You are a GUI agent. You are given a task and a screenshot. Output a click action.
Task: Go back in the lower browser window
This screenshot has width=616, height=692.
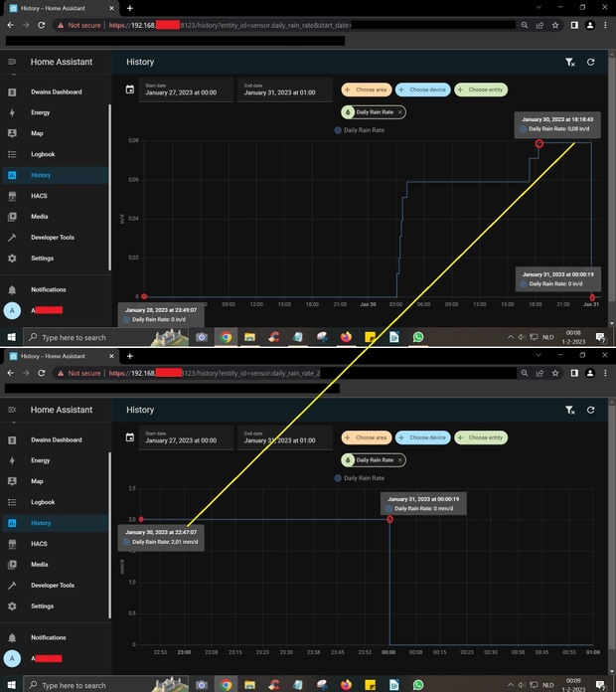pos(11,373)
